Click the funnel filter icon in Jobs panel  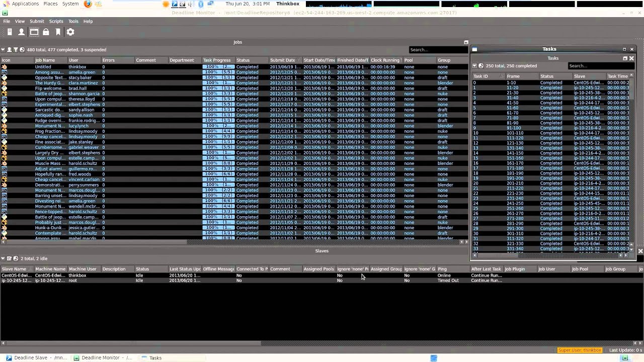pos(16,50)
